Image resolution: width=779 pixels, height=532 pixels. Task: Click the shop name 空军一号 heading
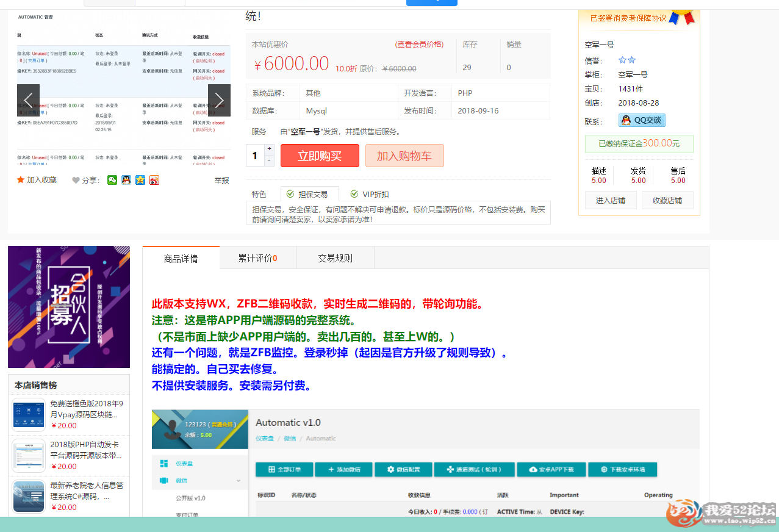(600, 45)
